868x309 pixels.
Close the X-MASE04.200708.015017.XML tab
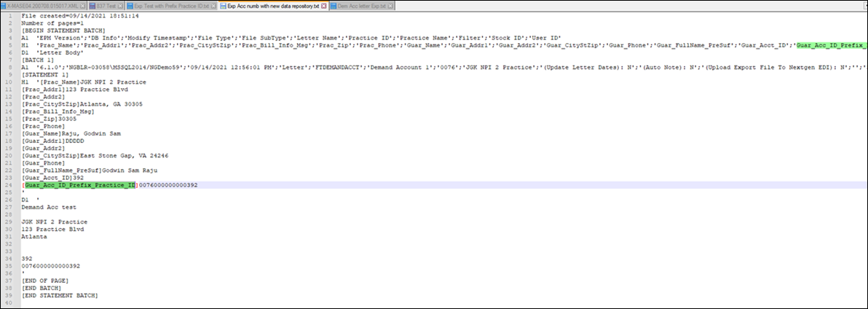point(84,6)
